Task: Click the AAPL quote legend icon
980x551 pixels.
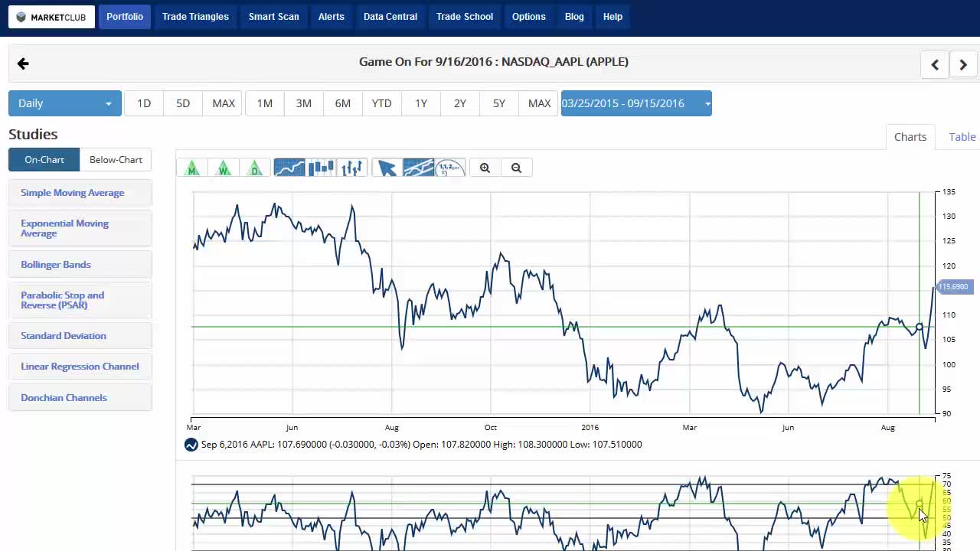Action: (191, 445)
